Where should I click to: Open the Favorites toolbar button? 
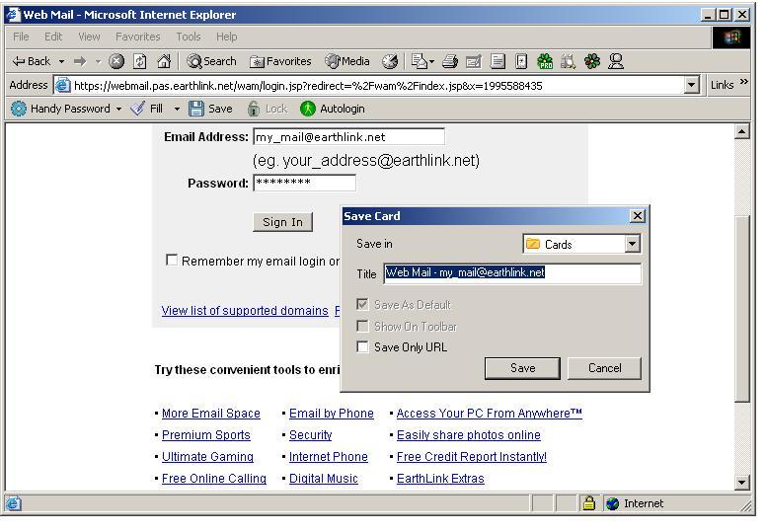280,61
